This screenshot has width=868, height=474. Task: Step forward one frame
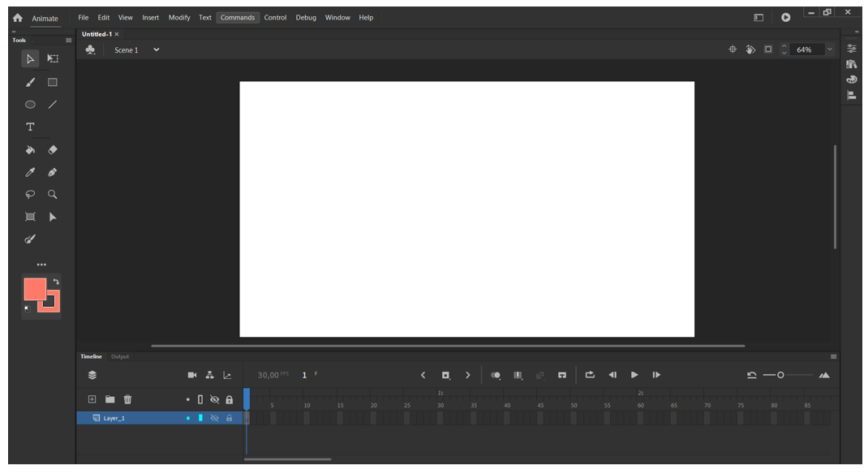coord(656,375)
